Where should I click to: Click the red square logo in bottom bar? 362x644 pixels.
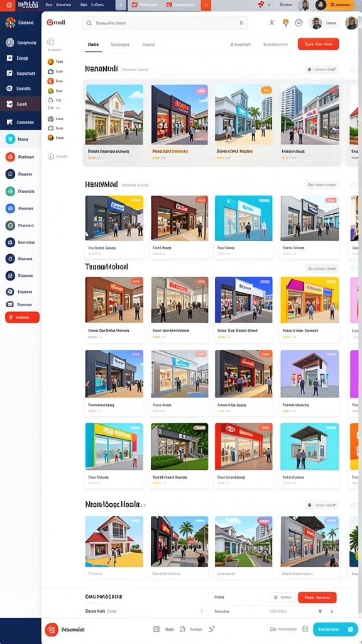click(52, 629)
